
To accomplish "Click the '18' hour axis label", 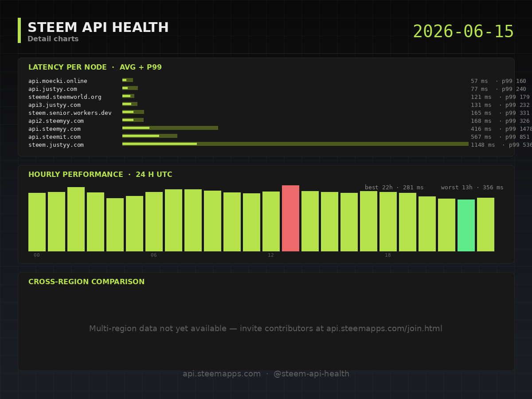I will pos(388,255).
